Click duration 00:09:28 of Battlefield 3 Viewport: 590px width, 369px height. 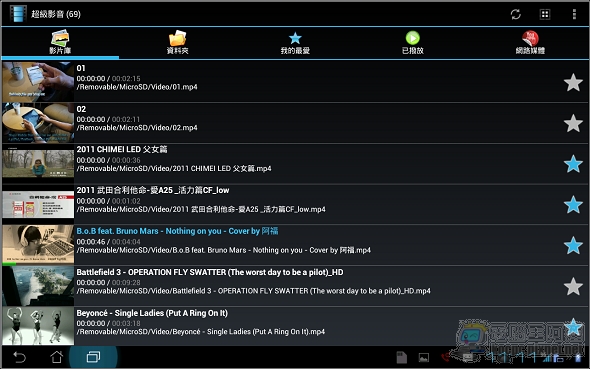[126, 282]
